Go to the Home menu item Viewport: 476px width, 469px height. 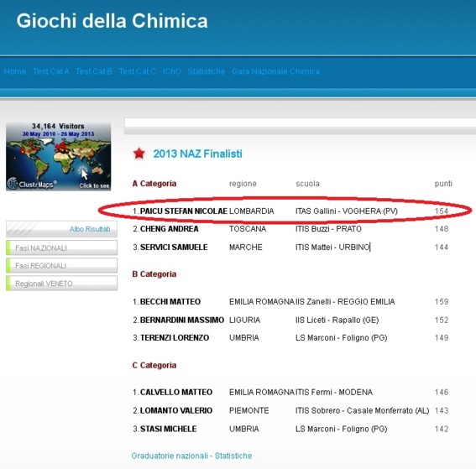coord(15,71)
